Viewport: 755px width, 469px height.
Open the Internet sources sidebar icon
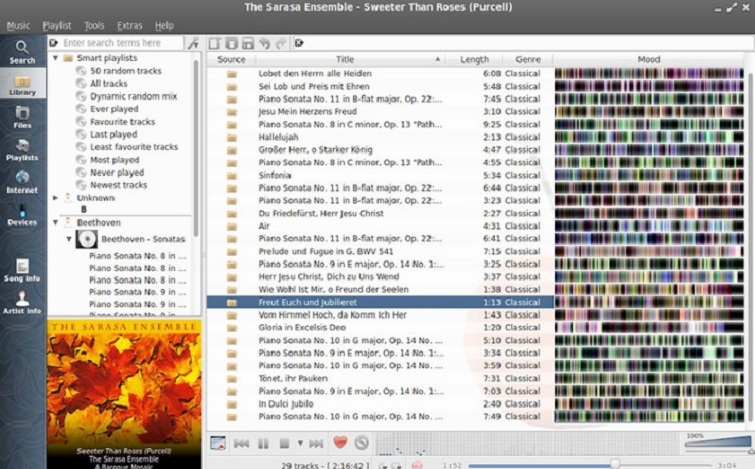[22, 182]
